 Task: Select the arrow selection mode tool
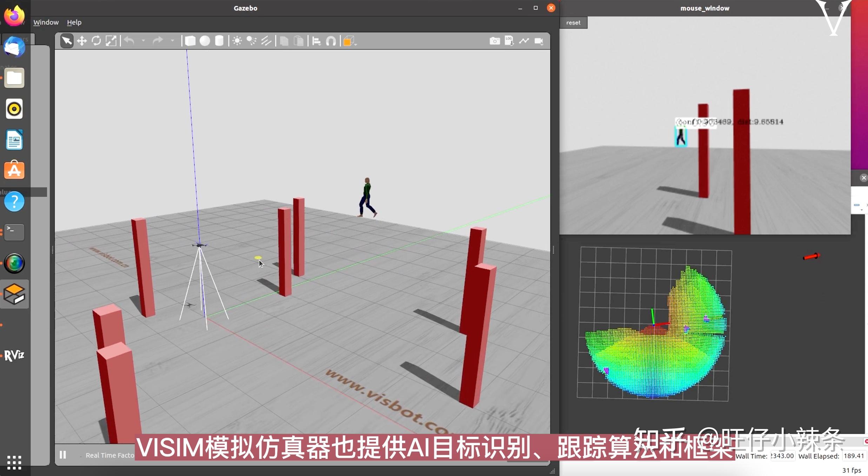tap(67, 41)
